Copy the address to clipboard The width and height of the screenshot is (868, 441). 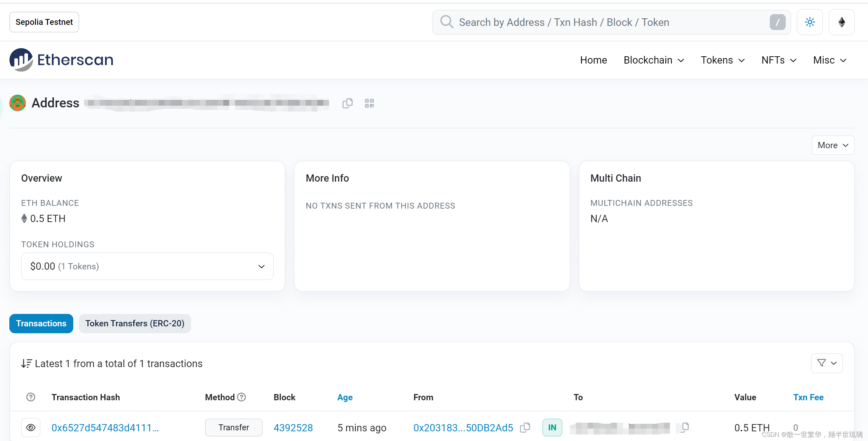tap(347, 103)
